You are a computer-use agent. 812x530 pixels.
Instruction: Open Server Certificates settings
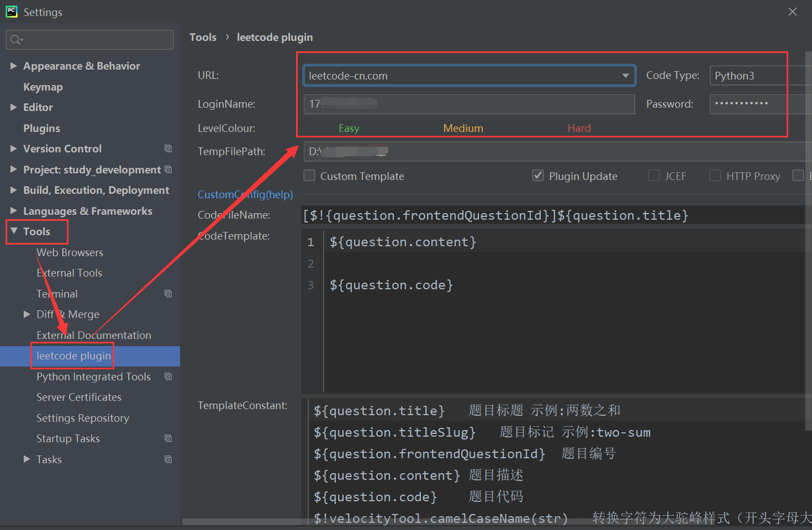click(79, 397)
